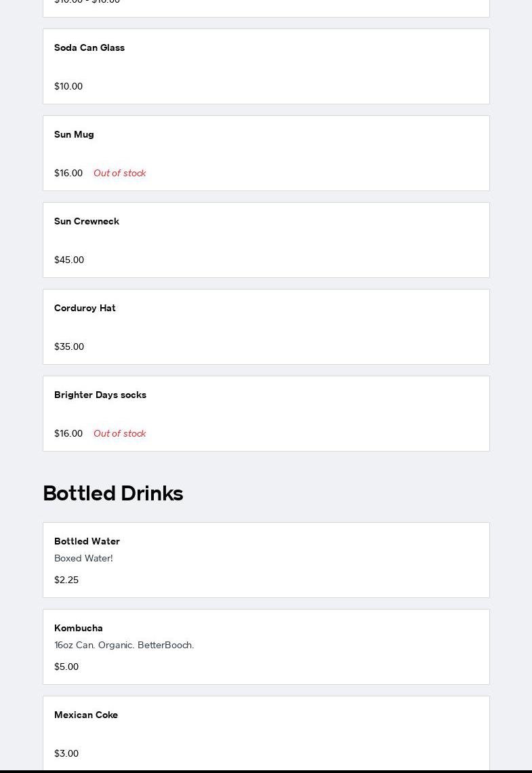Click the $2.25 Bottled Water price
The height and width of the screenshot is (773, 532).
pos(66,580)
